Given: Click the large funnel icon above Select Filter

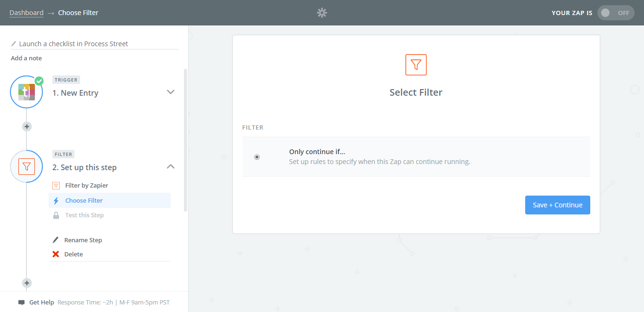Looking at the screenshot, I should (x=416, y=65).
